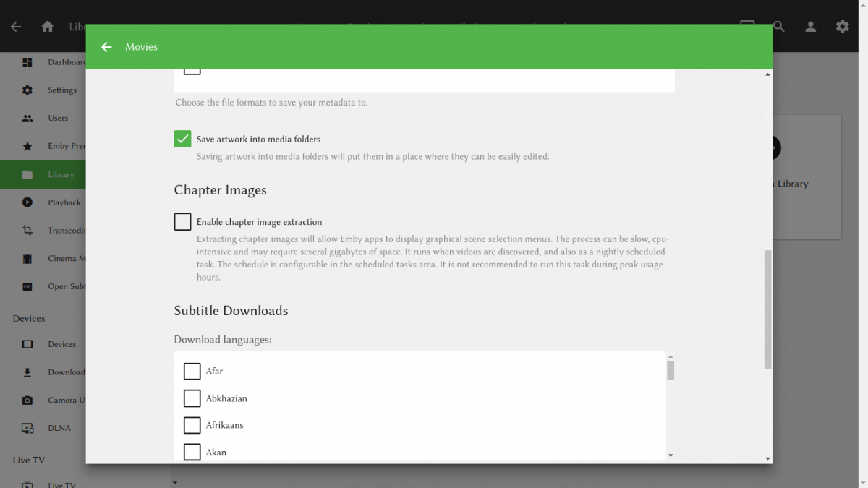Screen dimensions: 868x488
Task: Open Settings menu item in sidebar
Action: 43,90
